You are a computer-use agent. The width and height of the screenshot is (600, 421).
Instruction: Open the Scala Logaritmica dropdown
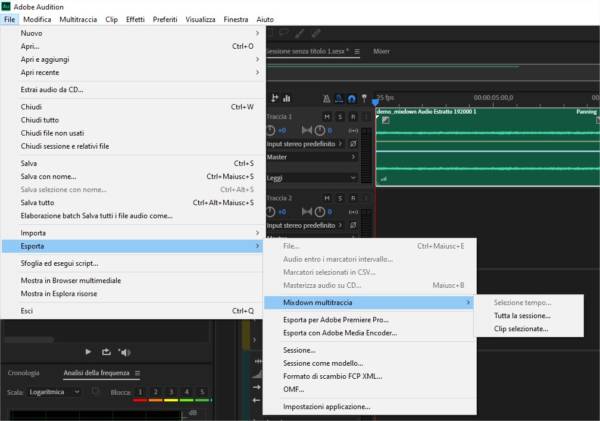tap(54, 392)
